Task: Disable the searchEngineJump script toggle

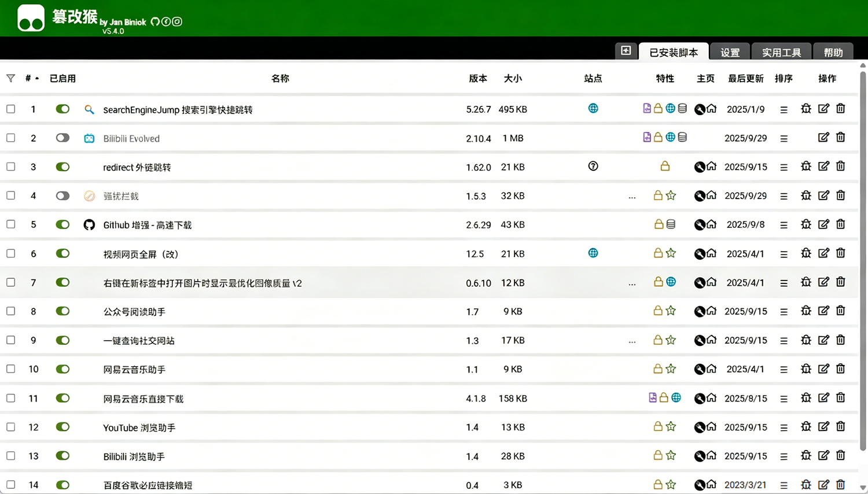Action: click(62, 109)
